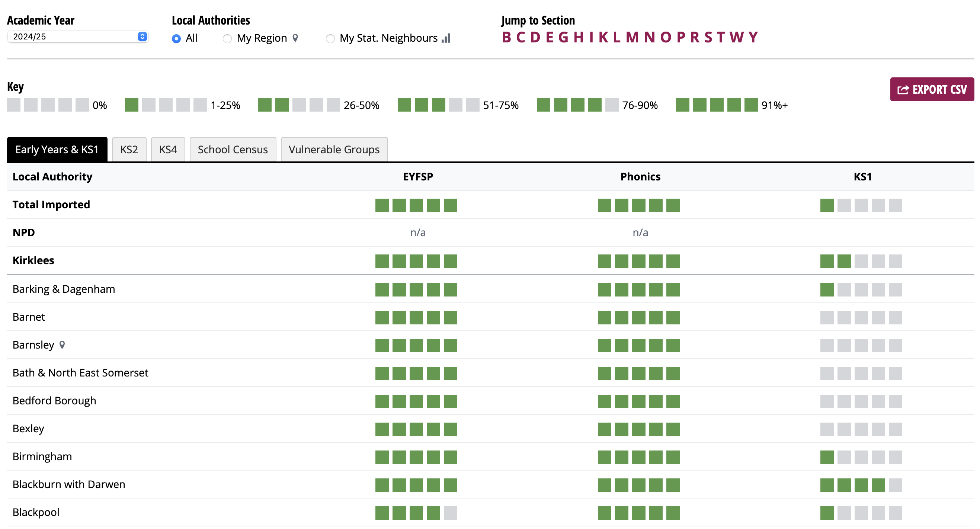Jump to section I

(x=591, y=37)
